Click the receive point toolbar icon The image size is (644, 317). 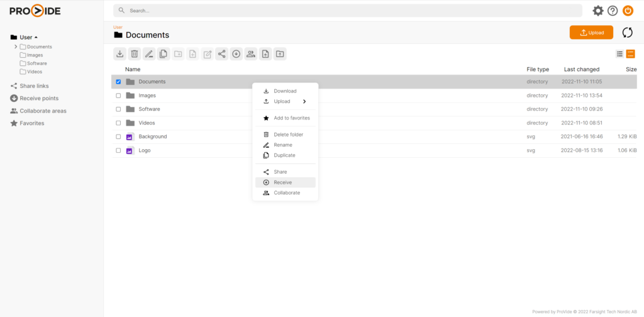coord(236,54)
